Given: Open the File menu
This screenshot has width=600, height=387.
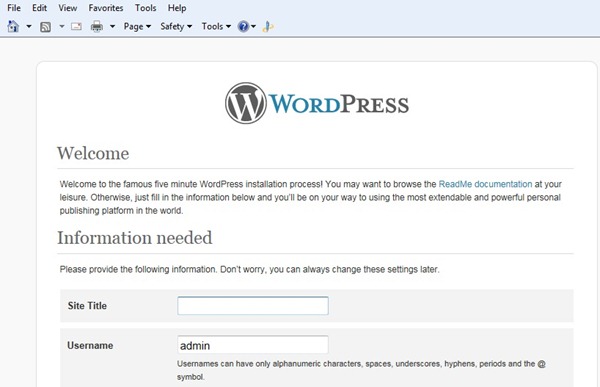Looking at the screenshot, I should pyautogui.click(x=14, y=8).
